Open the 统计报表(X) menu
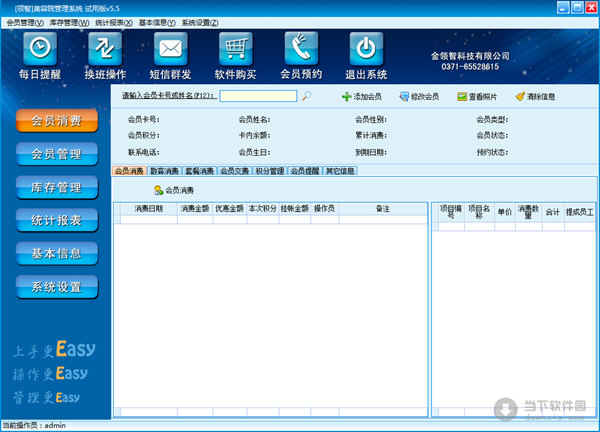 (x=114, y=23)
